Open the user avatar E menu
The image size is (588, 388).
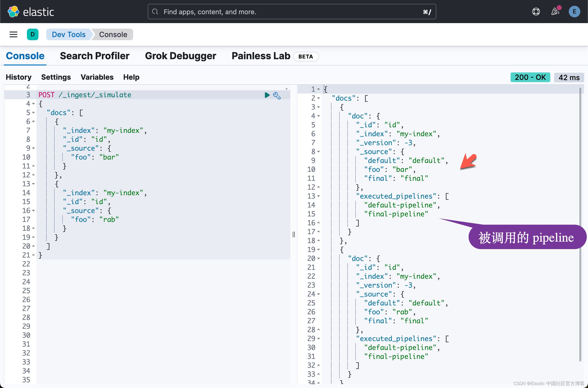tap(574, 12)
